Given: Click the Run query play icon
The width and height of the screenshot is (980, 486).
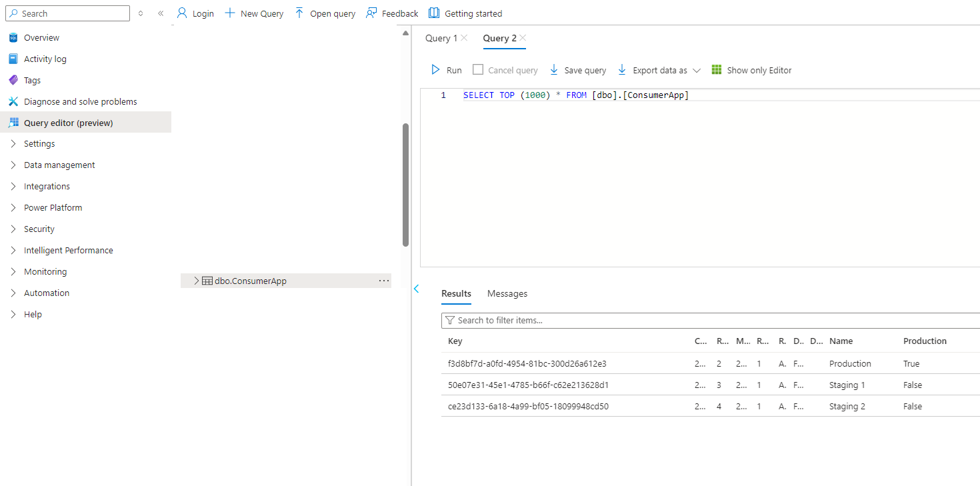Looking at the screenshot, I should 435,70.
